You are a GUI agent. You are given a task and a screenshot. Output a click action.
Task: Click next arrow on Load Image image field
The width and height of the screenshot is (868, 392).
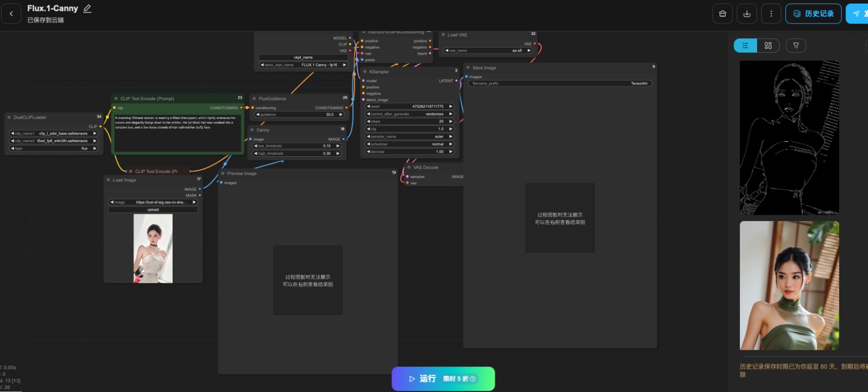click(x=194, y=202)
